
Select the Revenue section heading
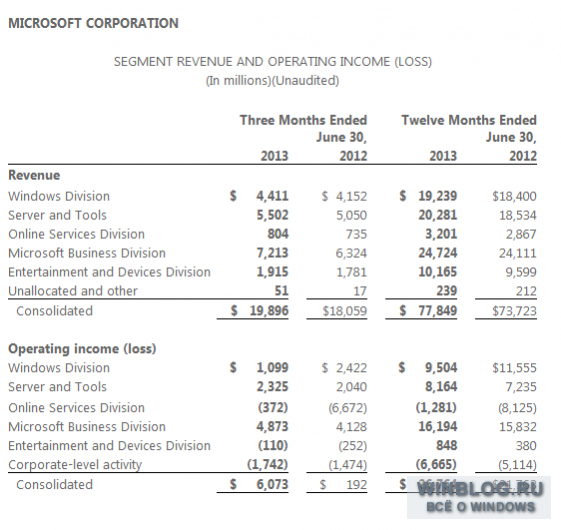[34, 175]
